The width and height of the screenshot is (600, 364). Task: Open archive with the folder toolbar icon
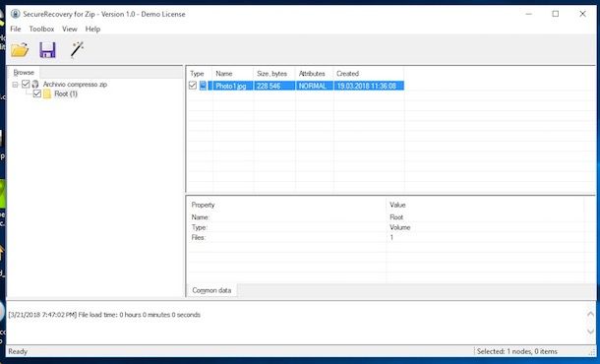[20, 50]
